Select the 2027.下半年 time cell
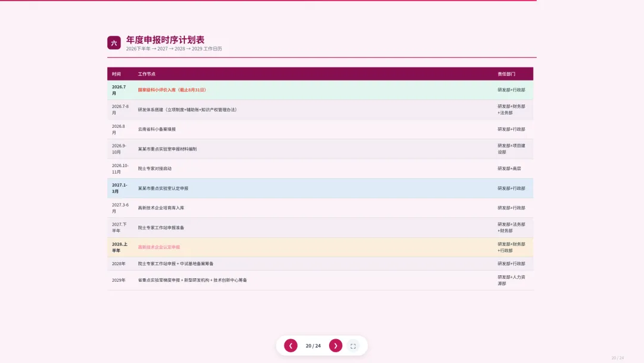The image size is (644, 363). coord(119,227)
